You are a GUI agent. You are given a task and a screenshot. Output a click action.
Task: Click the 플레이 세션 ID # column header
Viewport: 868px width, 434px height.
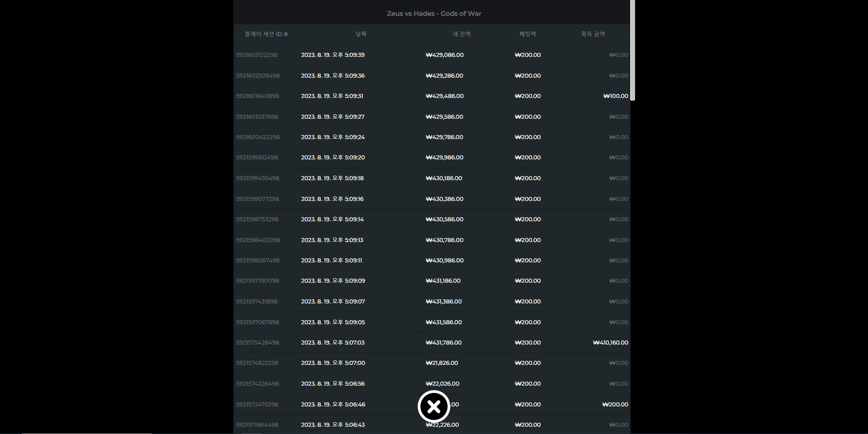click(266, 34)
